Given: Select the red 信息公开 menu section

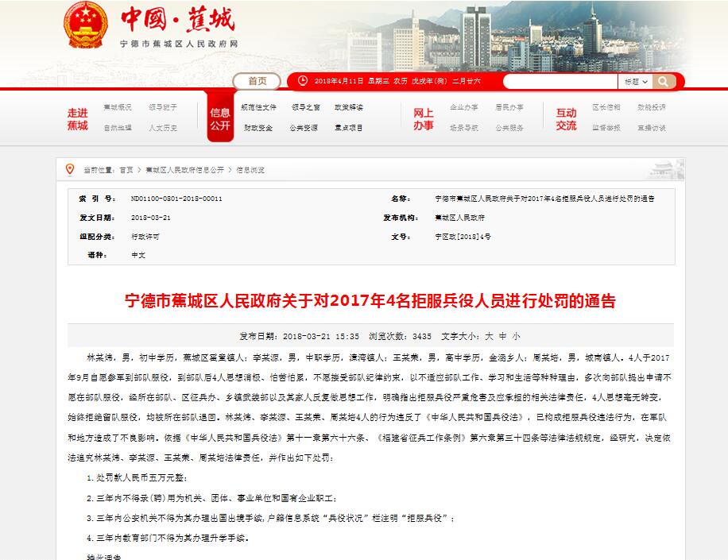Looking at the screenshot, I should (x=220, y=119).
